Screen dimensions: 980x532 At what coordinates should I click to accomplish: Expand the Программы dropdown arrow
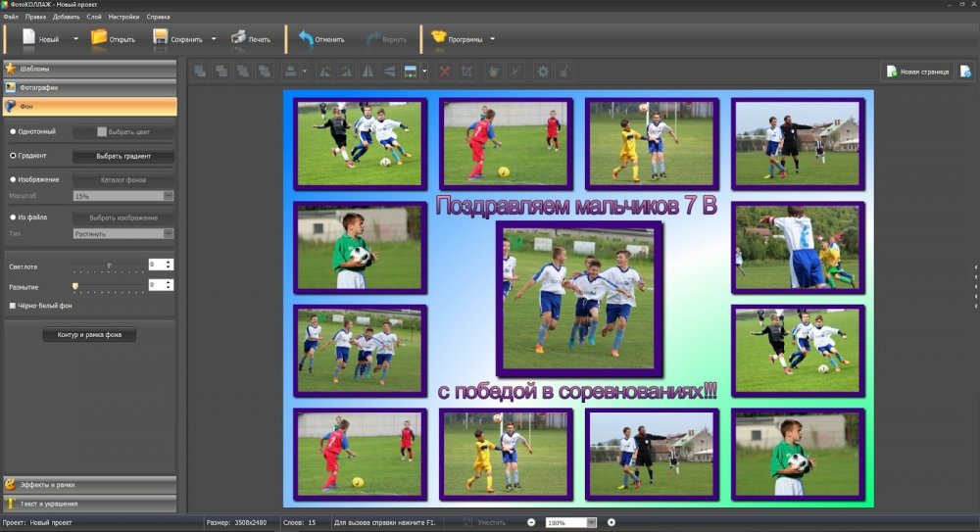(492, 39)
